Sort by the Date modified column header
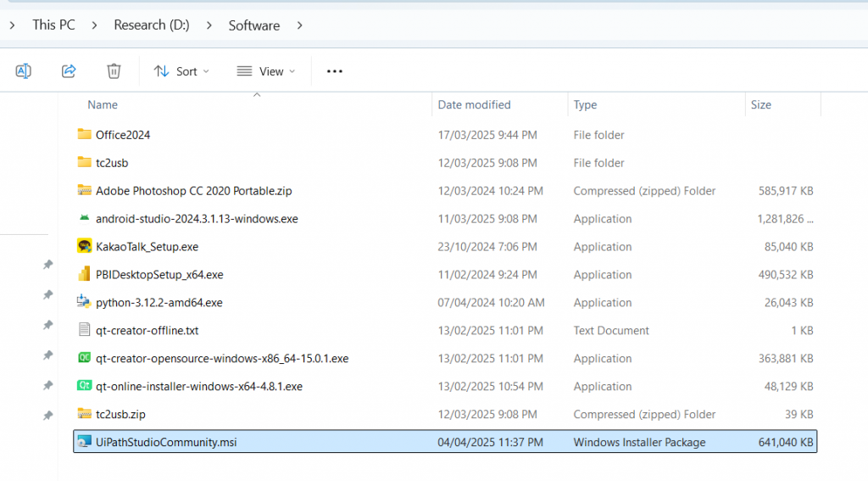868x481 pixels. pyautogui.click(x=474, y=104)
